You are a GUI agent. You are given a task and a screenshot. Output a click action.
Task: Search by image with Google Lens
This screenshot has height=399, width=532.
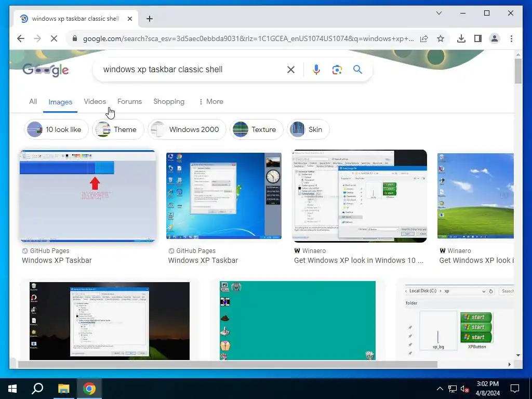(337, 70)
